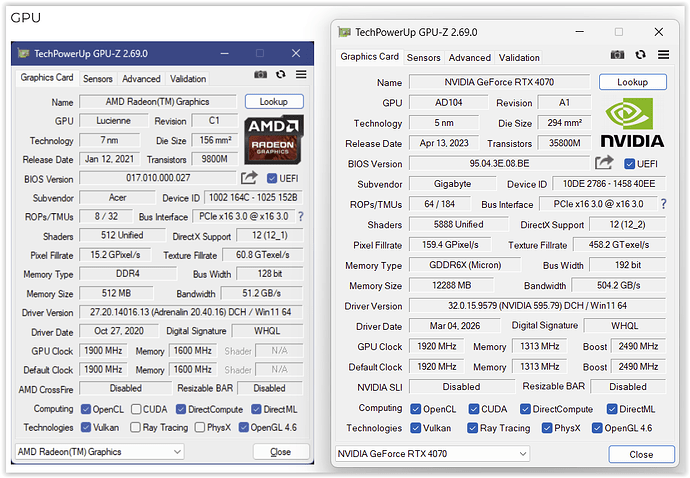Click NVIDIA Boost clock 2490 MHz in GPU Clock row
Image resolution: width=690 pixels, height=478 pixels.
(638, 346)
